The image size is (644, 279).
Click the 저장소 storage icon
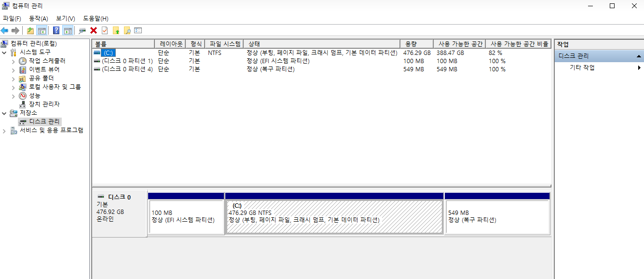click(14, 113)
